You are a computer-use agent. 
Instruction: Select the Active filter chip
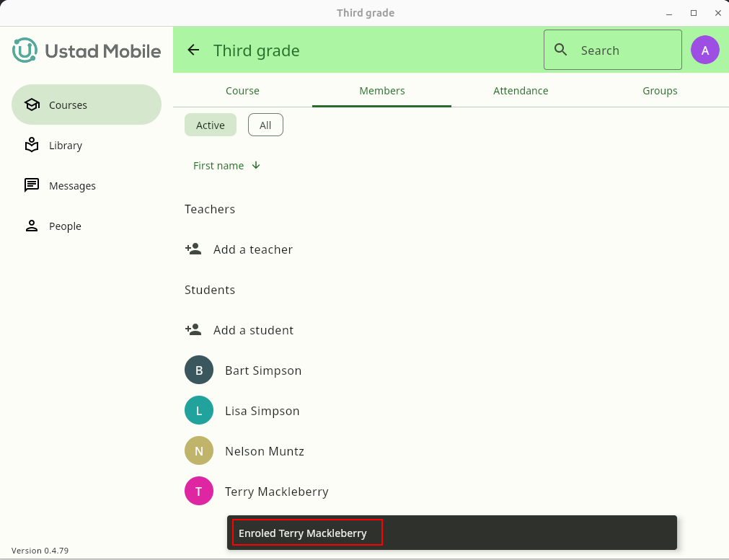[x=211, y=125]
